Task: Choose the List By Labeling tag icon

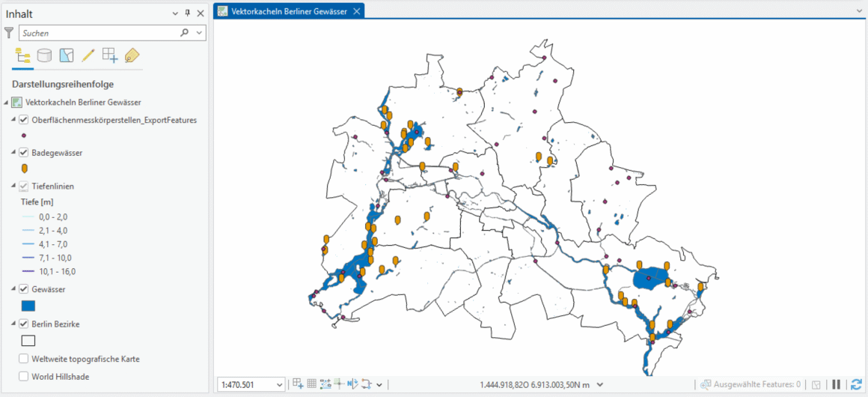Action: tap(132, 55)
